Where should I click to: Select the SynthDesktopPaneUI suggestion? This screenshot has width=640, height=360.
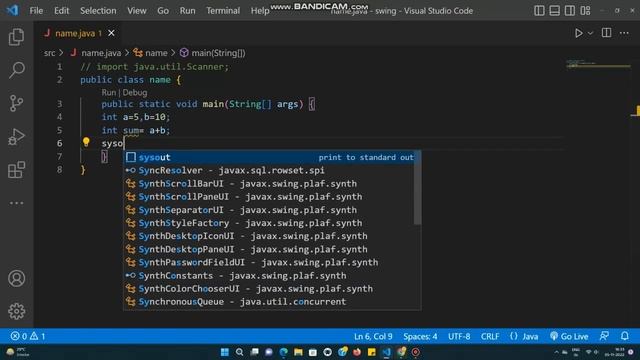(269, 249)
